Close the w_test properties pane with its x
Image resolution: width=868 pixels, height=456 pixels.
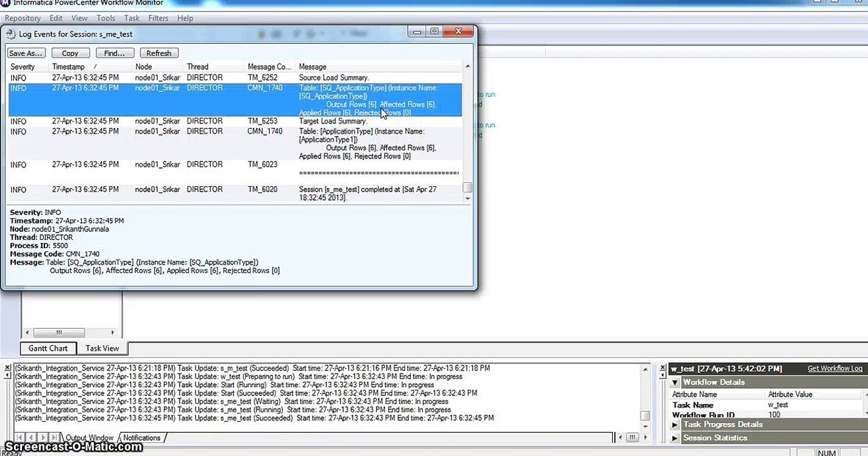662,368
